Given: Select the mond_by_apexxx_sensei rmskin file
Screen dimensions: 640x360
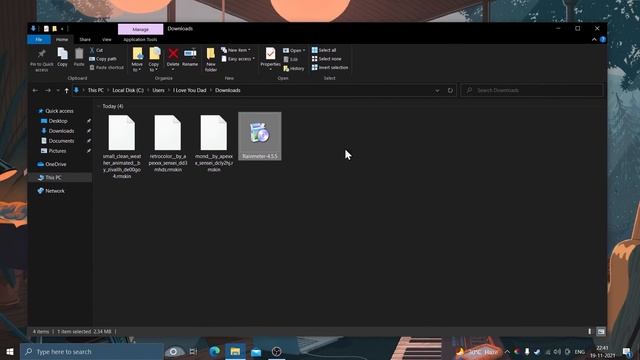Looking at the screenshot, I should pos(214,143).
